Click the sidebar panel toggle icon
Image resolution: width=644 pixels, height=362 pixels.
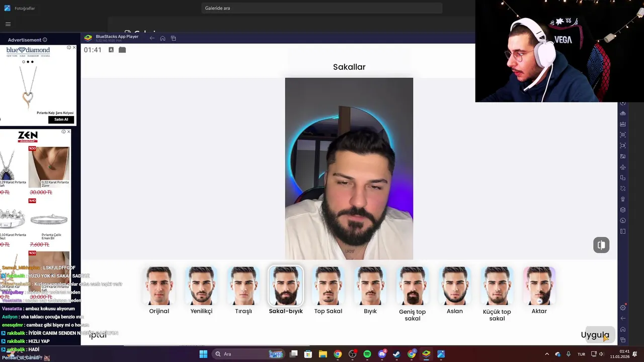(623, 231)
